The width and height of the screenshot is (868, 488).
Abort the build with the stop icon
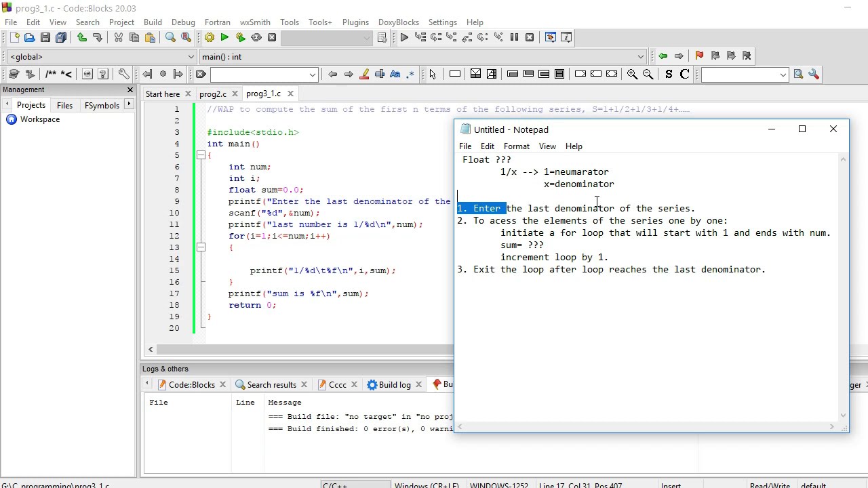[272, 38]
